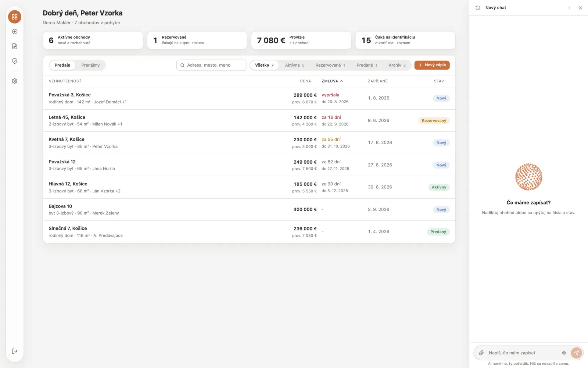Open chat history clock icon

click(x=478, y=8)
